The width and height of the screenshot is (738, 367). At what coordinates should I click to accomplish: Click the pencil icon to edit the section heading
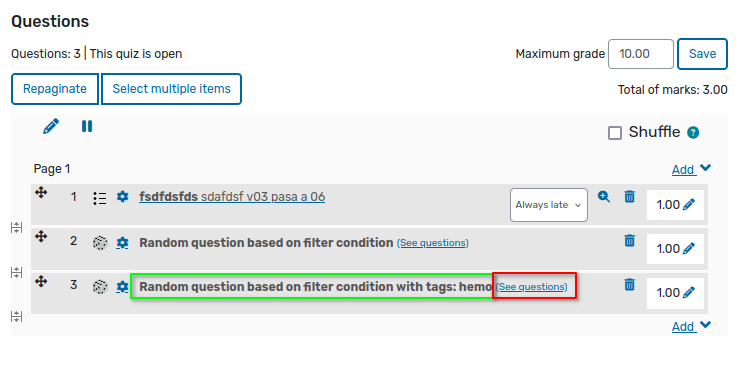[x=51, y=126]
